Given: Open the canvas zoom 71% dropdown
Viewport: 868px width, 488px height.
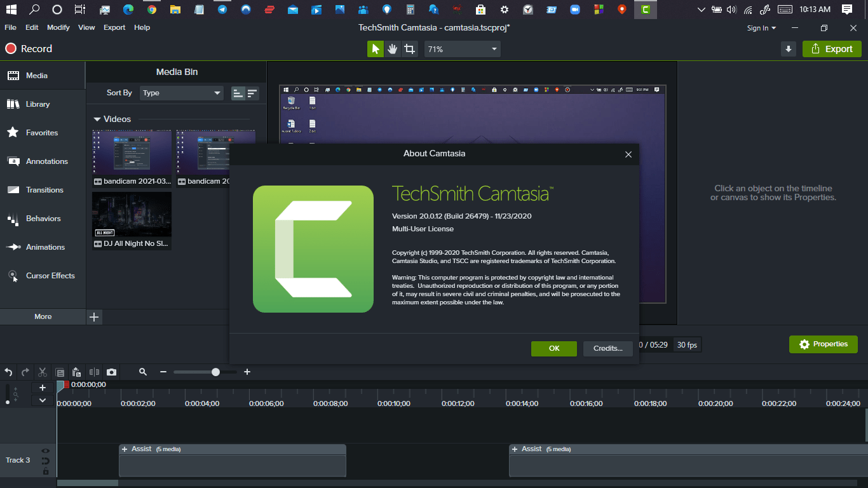Looking at the screenshot, I should point(463,49).
